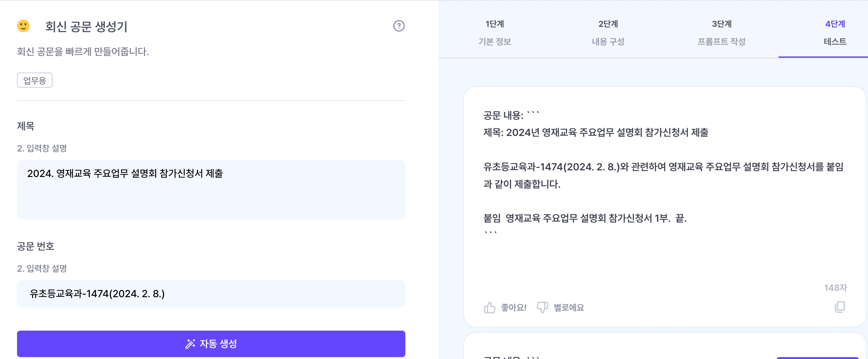Image resolution: width=868 pixels, height=359 pixels.
Task: Click the 붙임 영재교육 주요업무 line
Action: click(585, 218)
